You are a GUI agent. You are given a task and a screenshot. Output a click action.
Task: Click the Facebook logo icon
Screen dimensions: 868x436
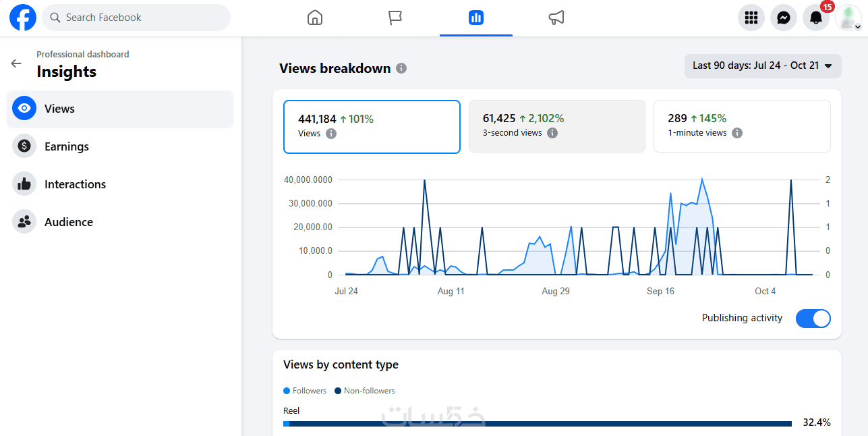23,18
